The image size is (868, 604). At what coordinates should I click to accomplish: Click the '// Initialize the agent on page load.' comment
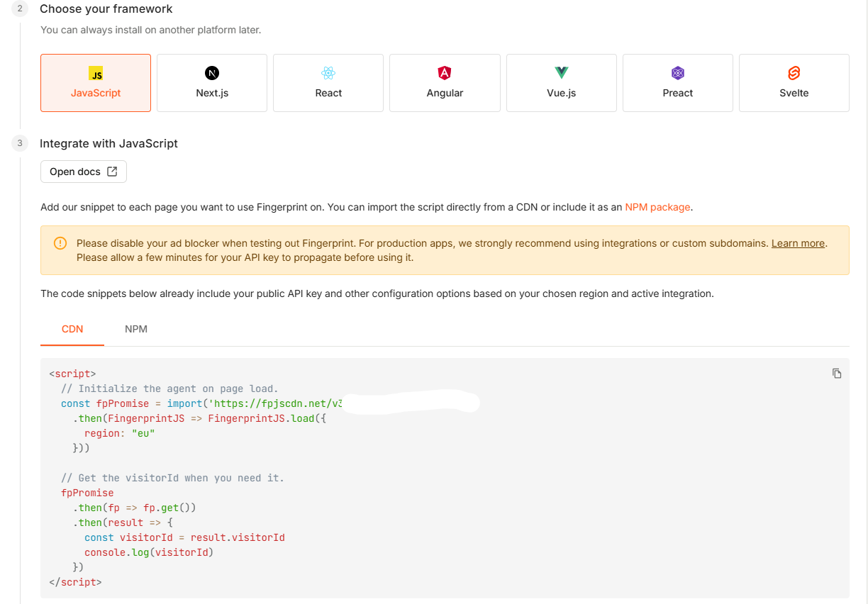tap(169, 388)
